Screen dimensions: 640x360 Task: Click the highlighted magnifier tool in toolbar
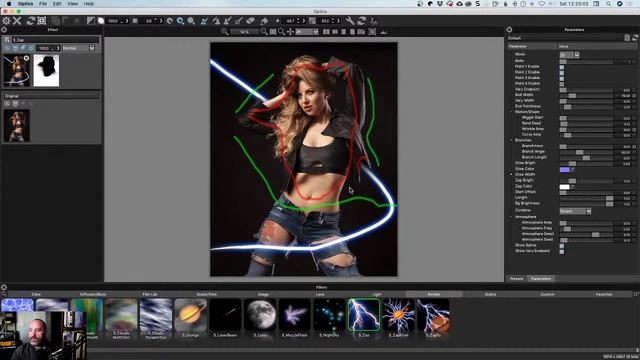pos(180,21)
